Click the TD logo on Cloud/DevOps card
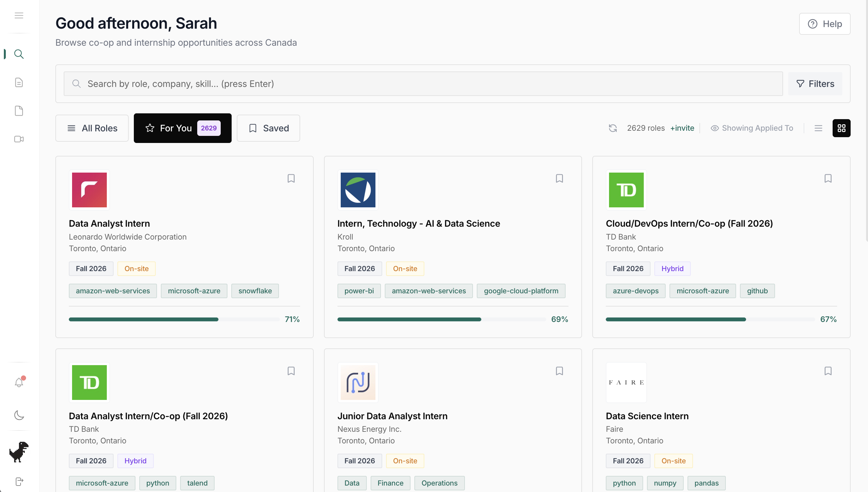 (x=626, y=190)
